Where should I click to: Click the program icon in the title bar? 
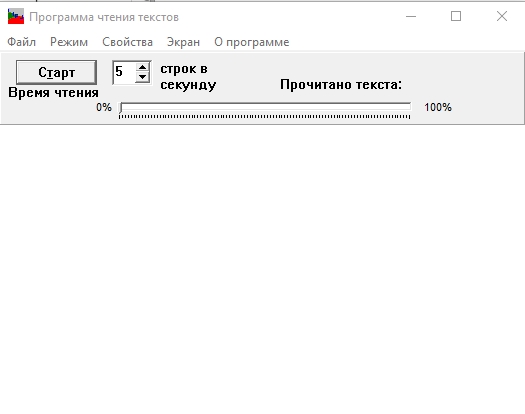pos(16,16)
